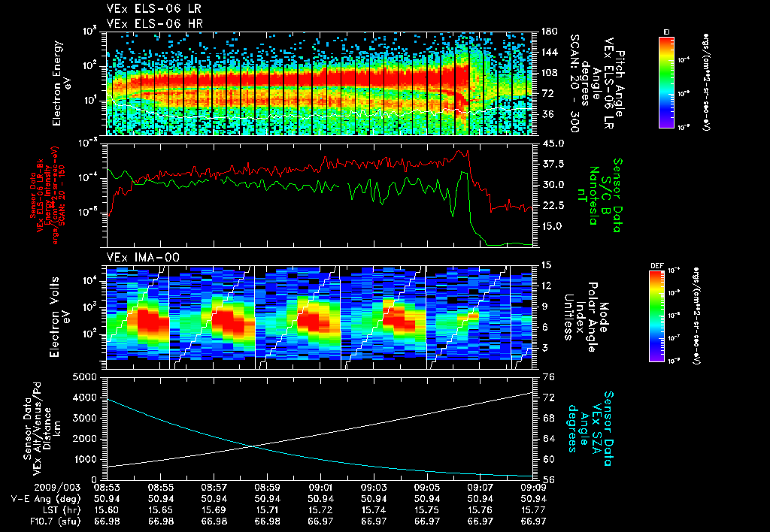Click the 22.5 nanotesla tick label

552,206
